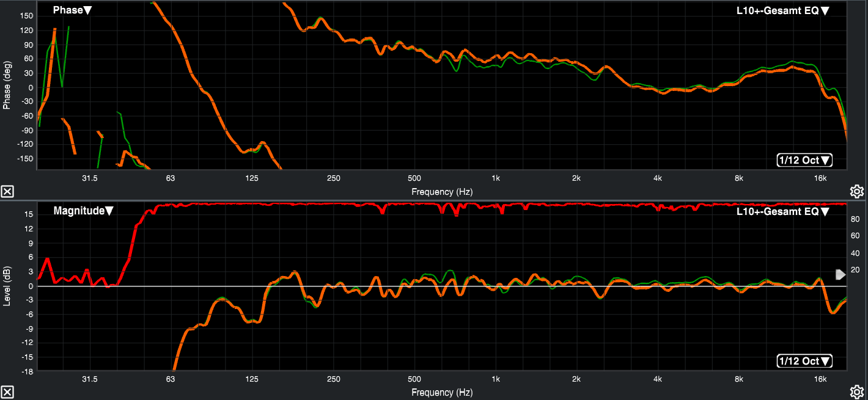Viewport: 868px width, 400px height.
Task: Click the 0 dB label on magnitude axis
Action: click(x=29, y=286)
